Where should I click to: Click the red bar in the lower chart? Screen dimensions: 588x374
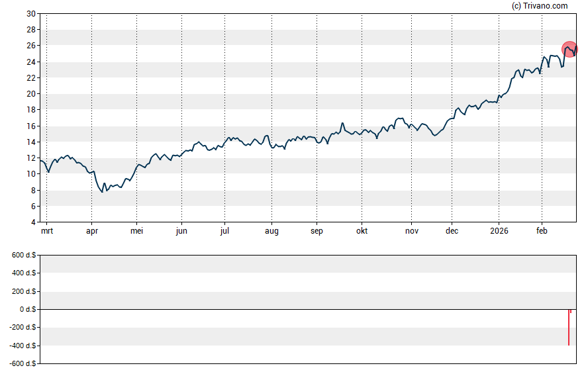pos(569,327)
